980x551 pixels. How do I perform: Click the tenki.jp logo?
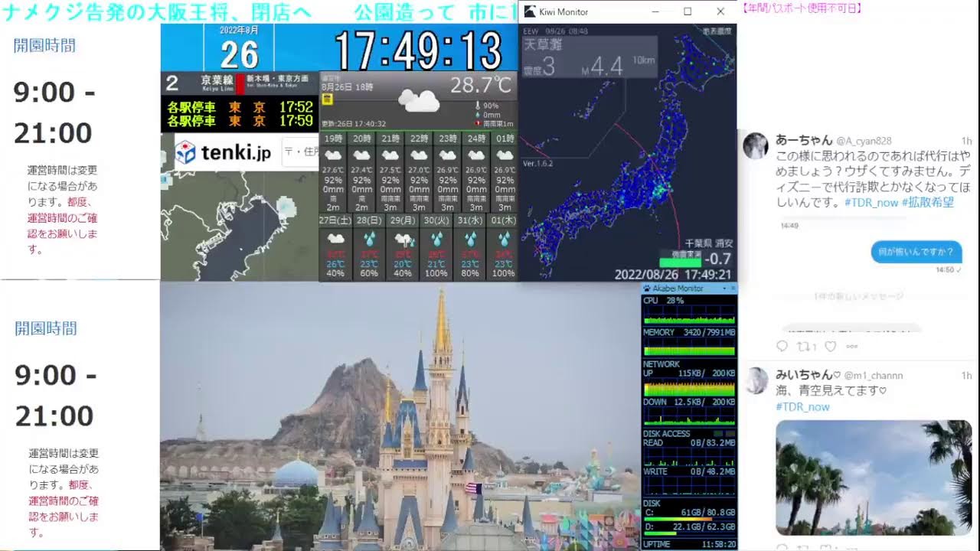[224, 153]
